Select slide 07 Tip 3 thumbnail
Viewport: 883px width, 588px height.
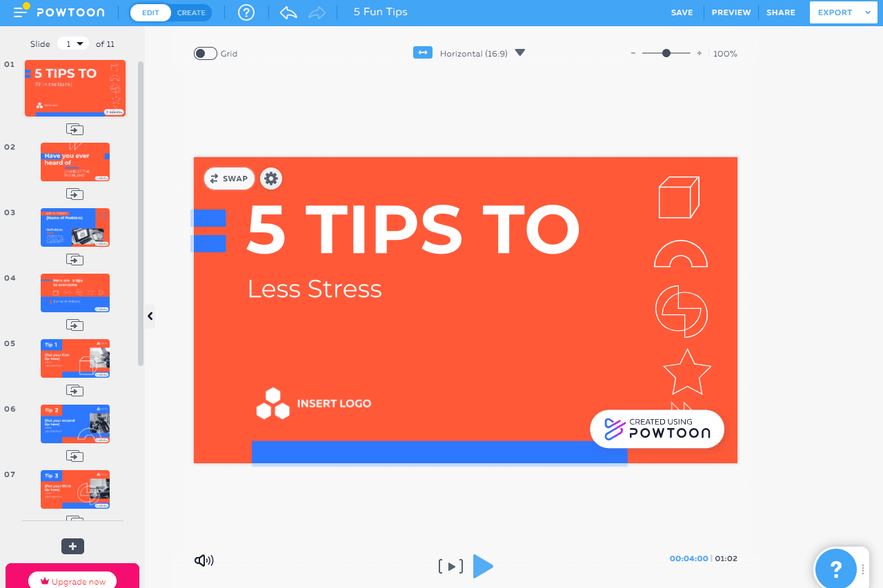coord(75,489)
